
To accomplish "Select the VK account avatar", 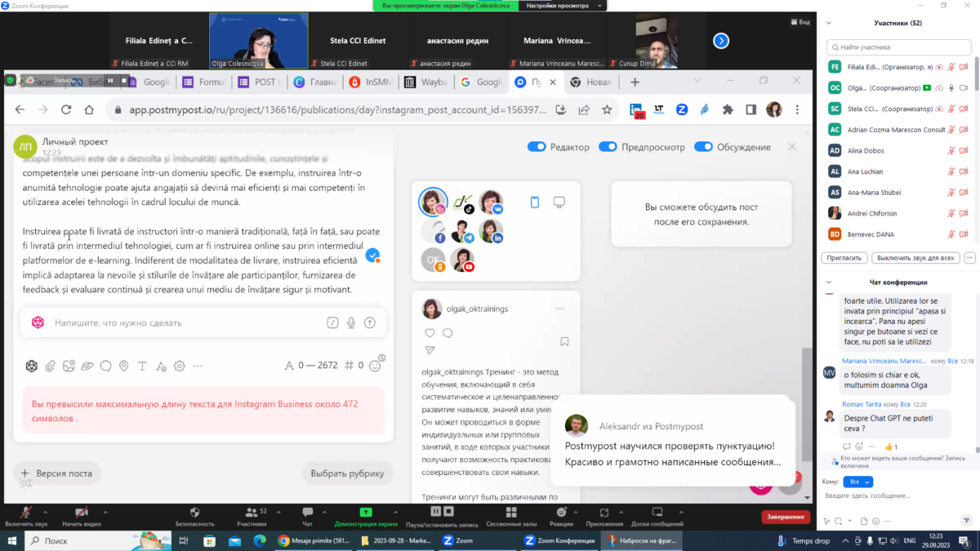I will pyautogui.click(x=492, y=202).
